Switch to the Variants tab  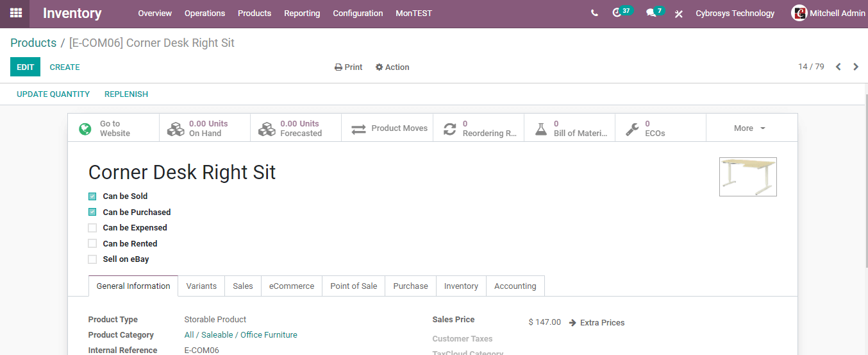[201, 286]
